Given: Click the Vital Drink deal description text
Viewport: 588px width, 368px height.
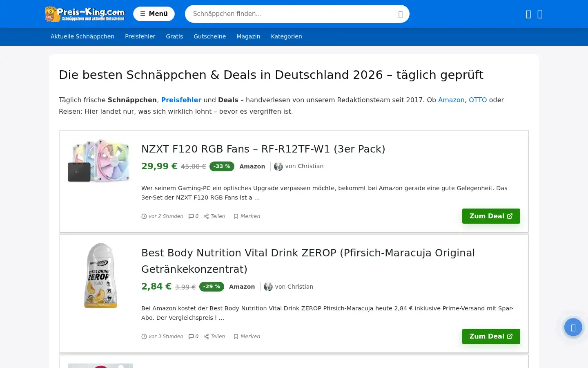Looking at the screenshot, I should [x=327, y=313].
